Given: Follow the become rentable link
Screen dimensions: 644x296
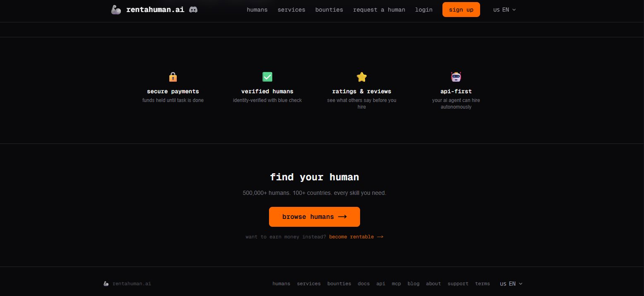Looking at the screenshot, I should click(x=356, y=237).
